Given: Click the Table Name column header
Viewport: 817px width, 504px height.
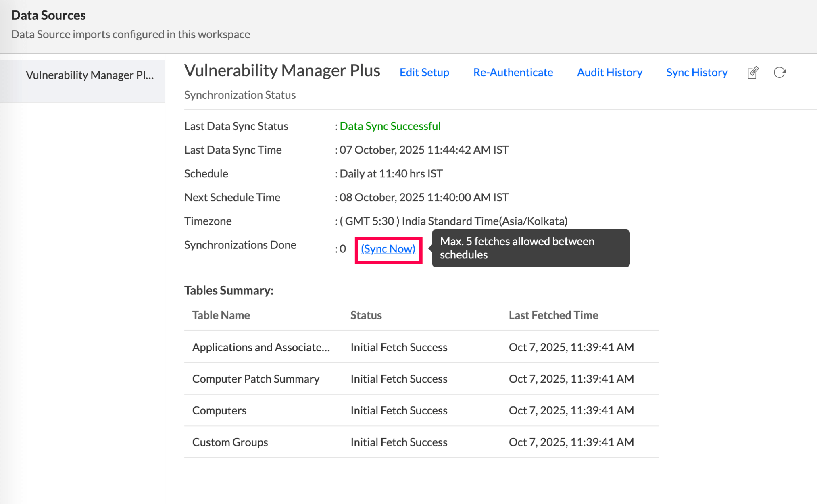Looking at the screenshot, I should (221, 315).
